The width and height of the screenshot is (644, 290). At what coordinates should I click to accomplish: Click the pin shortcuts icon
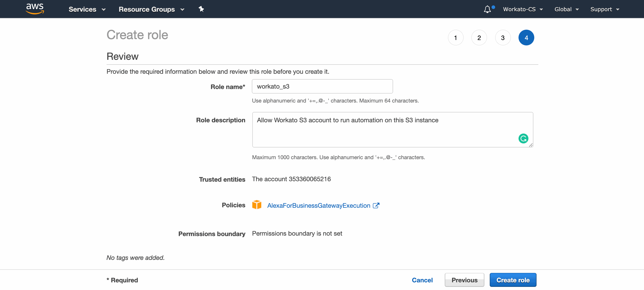click(201, 9)
